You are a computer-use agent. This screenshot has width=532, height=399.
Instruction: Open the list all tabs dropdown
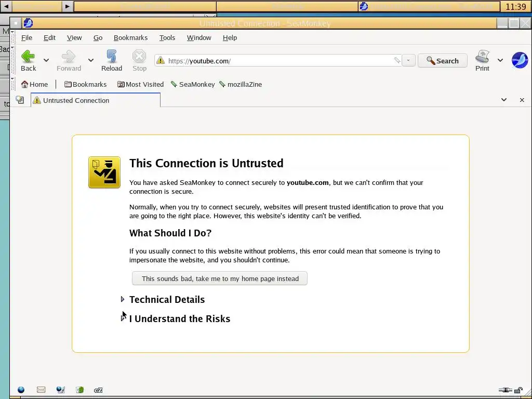coord(504,100)
